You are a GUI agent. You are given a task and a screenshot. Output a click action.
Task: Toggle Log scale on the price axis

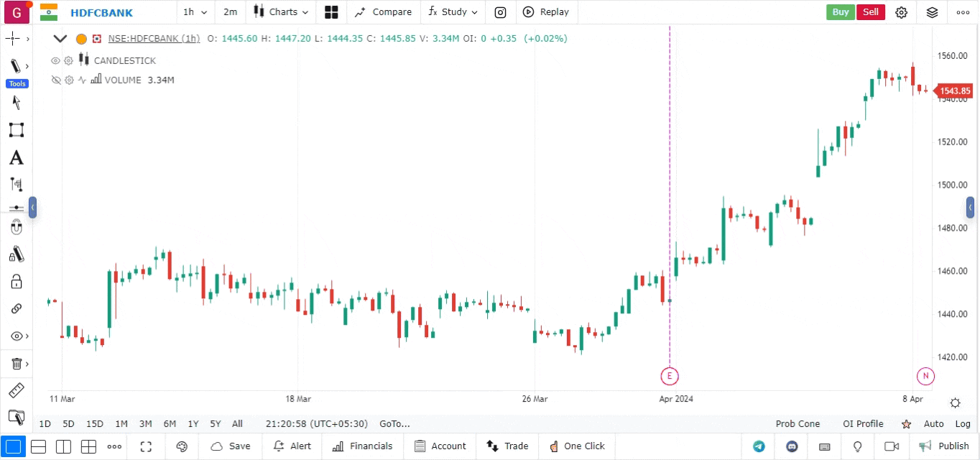[963, 424]
